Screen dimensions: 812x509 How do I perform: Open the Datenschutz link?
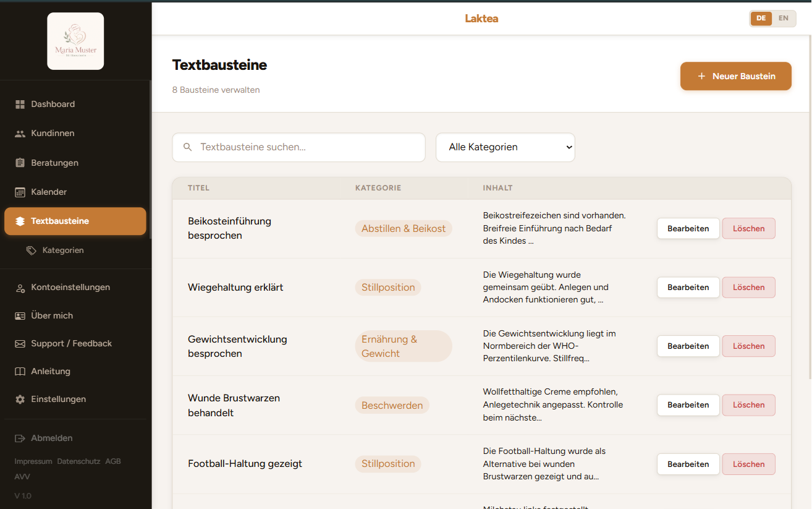(x=78, y=461)
